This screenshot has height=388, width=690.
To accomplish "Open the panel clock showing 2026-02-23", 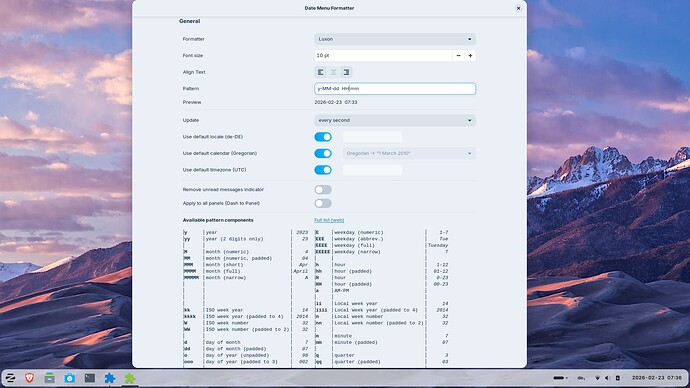I will 657,378.
